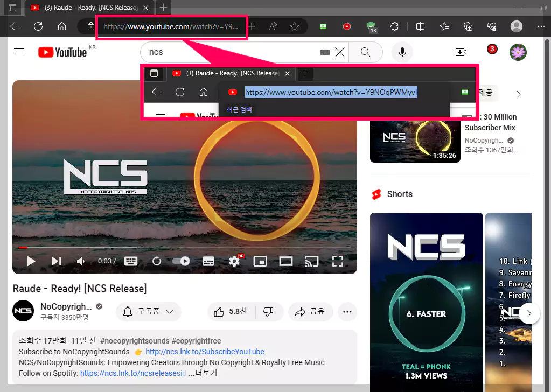551x392 pixels.
Task: Click the red record extension icon
Action: click(347, 26)
